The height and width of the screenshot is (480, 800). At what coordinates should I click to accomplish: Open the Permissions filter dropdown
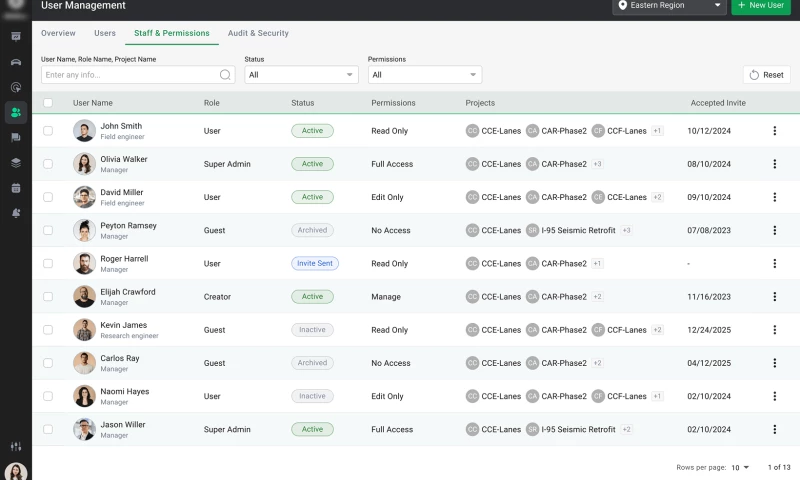[425, 75]
